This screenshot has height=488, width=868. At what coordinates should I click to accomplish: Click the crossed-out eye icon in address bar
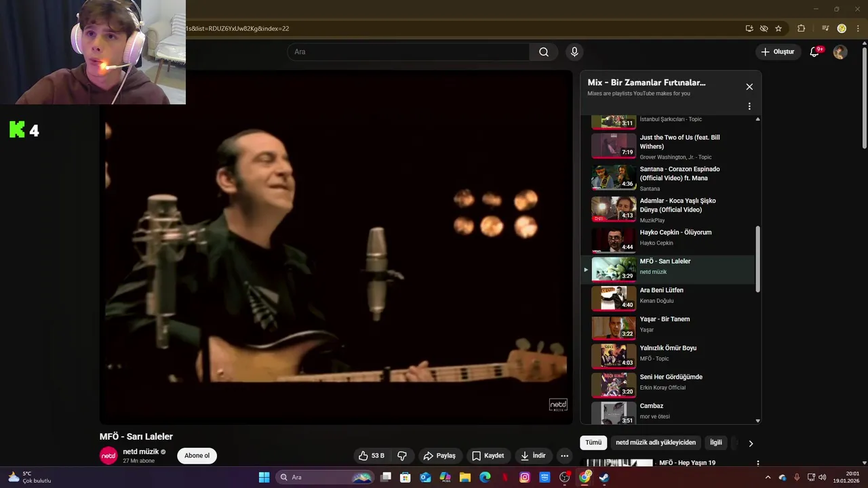[x=764, y=28]
